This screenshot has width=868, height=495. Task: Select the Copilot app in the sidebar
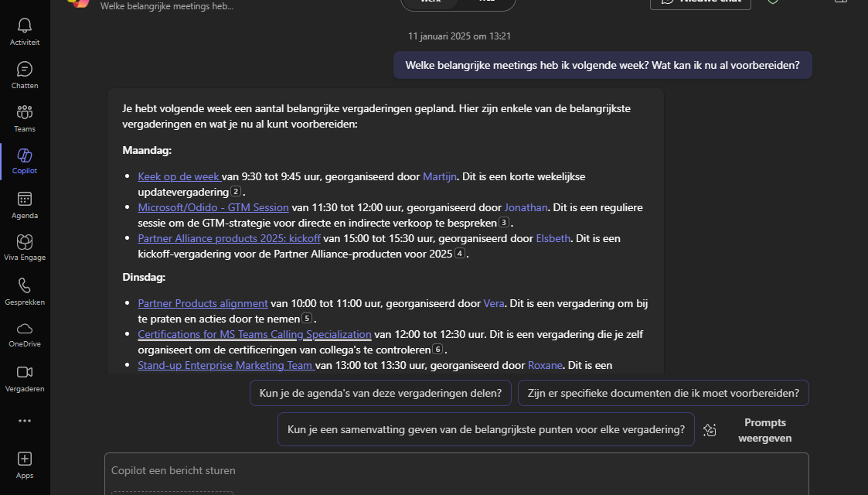[25, 161]
